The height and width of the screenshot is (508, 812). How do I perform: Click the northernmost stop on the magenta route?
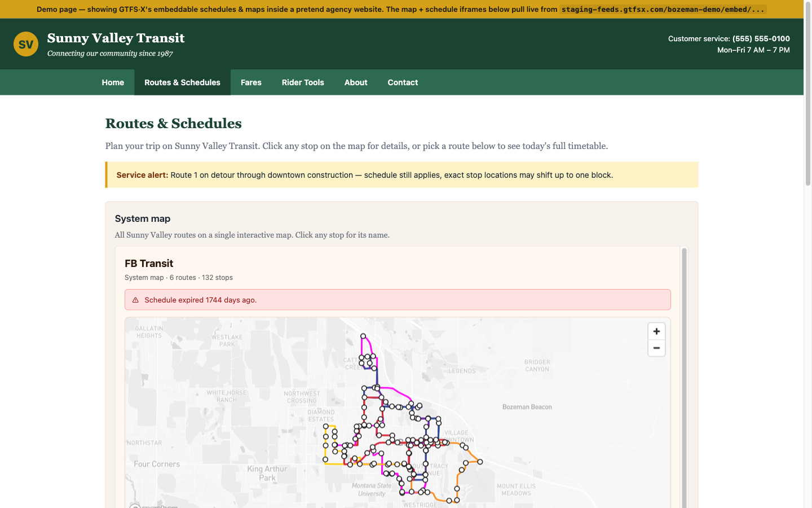(363, 336)
